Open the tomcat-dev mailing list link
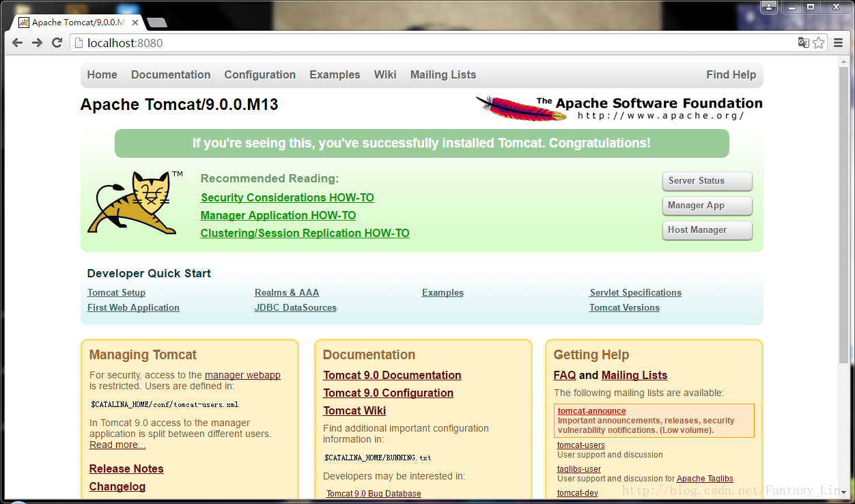 578,493
